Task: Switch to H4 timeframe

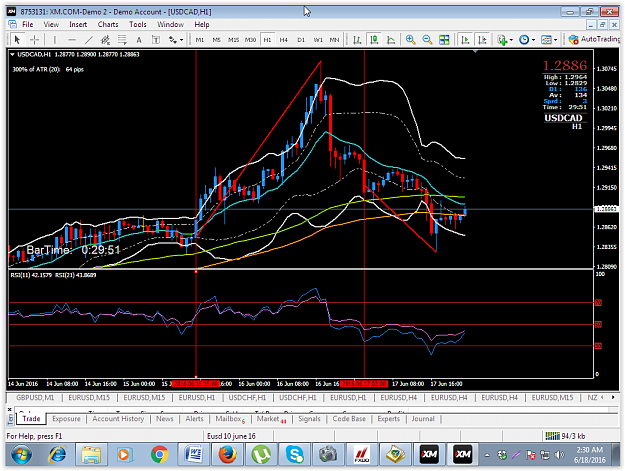Action: 283,39
